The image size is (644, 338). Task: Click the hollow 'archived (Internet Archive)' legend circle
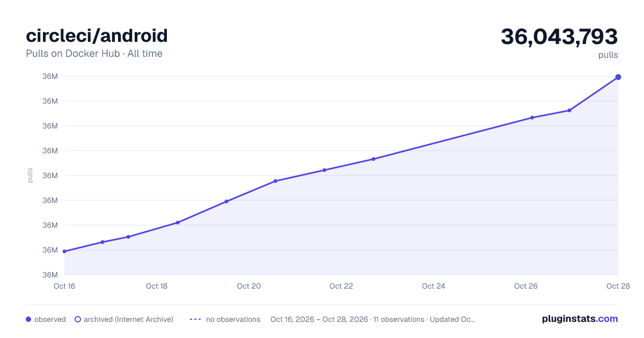click(78, 319)
